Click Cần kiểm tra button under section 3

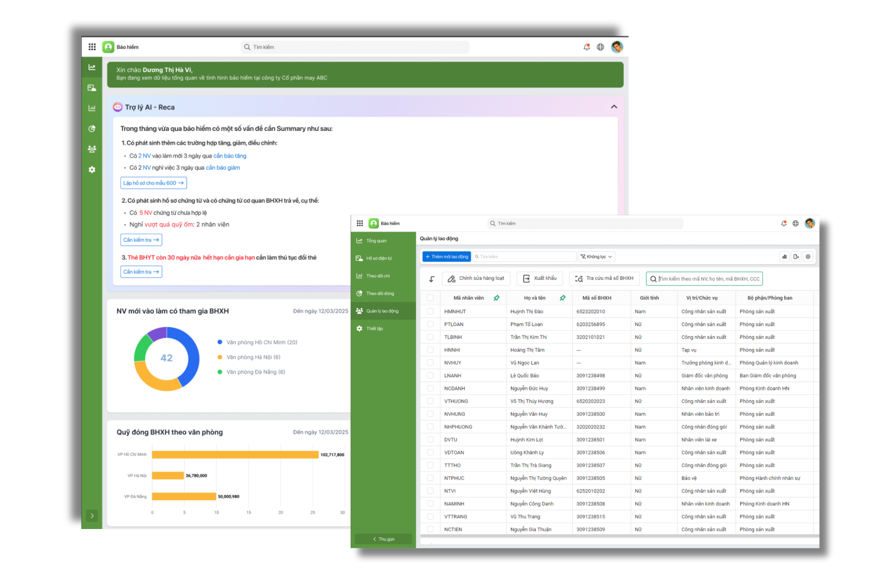click(141, 272)
